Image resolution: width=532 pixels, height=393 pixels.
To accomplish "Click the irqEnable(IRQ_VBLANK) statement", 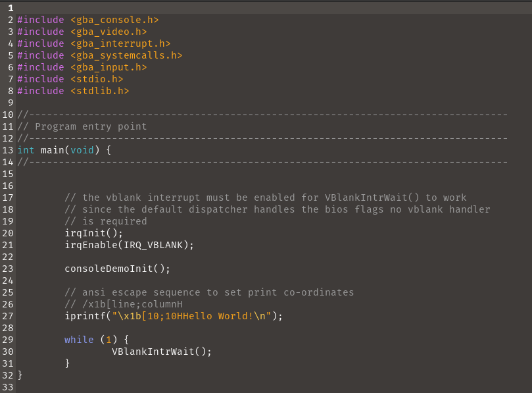I will 130,246.
